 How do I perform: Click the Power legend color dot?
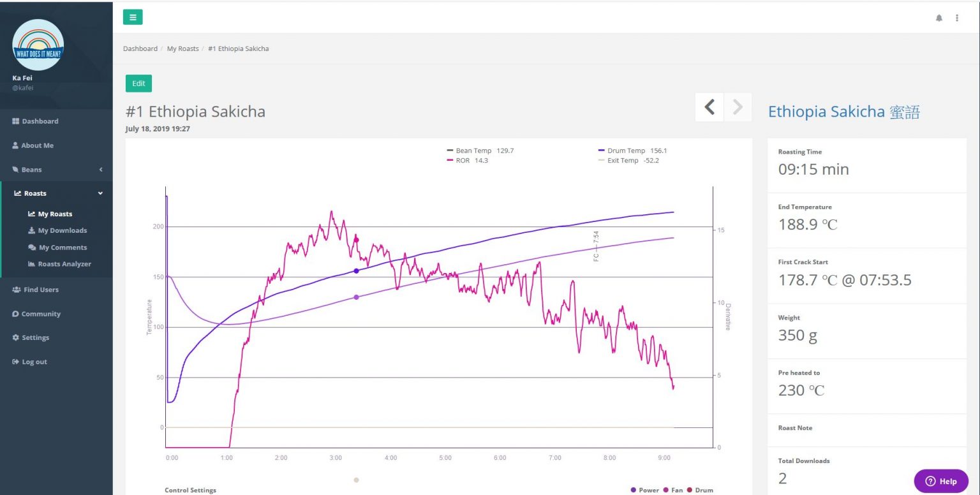(x=634, y=490)
